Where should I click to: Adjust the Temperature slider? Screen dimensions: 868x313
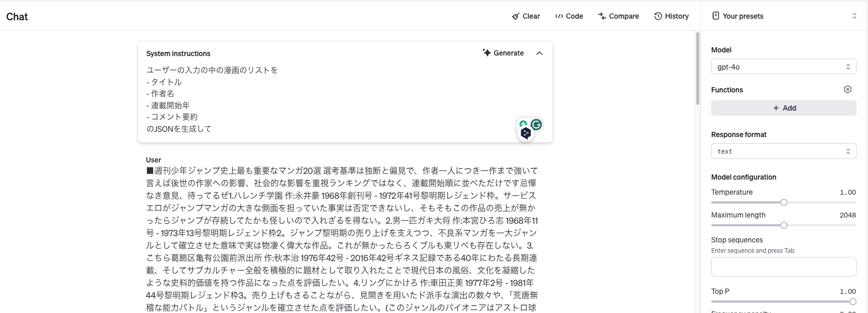pos(783,202)
